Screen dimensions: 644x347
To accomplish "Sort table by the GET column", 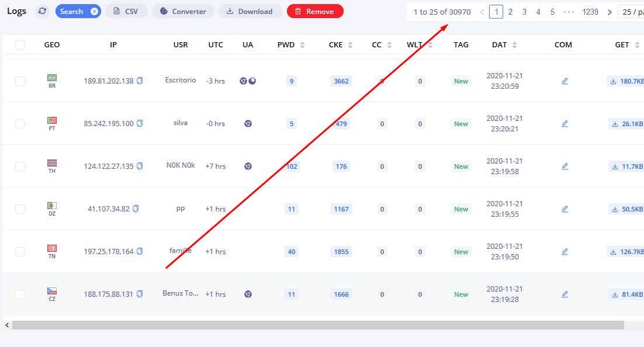I will tap(637, 45).
